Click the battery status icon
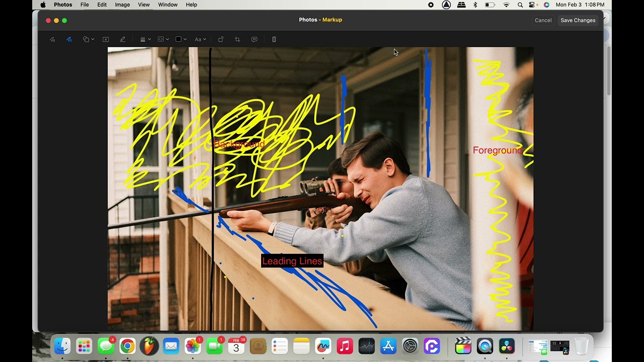The image size is (644, 362). click(x=490, y=5)
